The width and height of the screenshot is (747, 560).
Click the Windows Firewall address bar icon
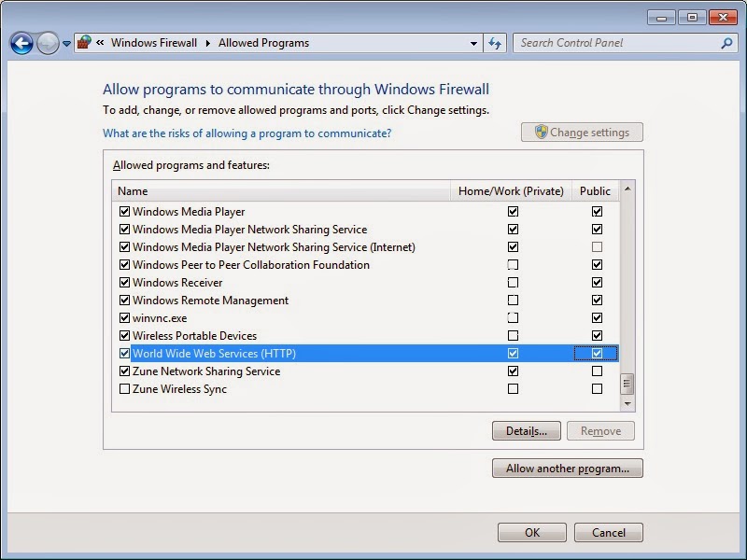[84, 42]
